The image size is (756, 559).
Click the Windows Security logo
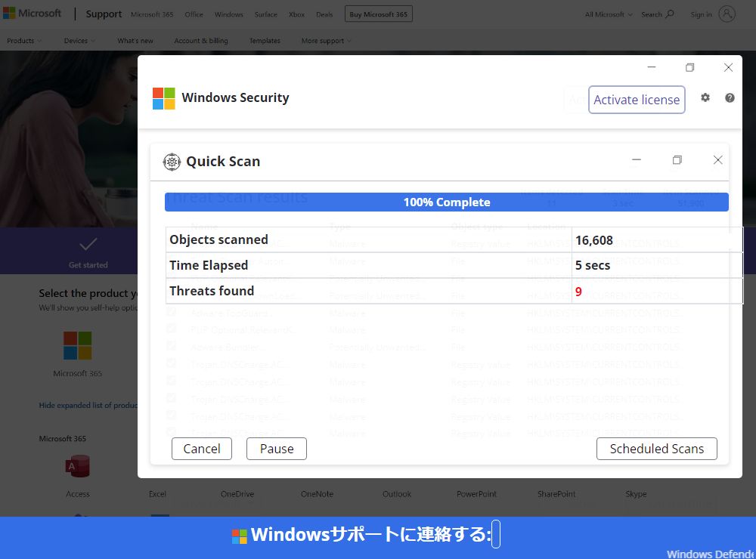(x=164, y=98)
